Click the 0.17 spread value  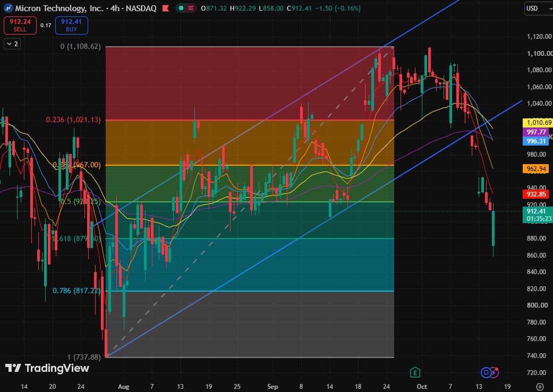(x=46, y=25)
